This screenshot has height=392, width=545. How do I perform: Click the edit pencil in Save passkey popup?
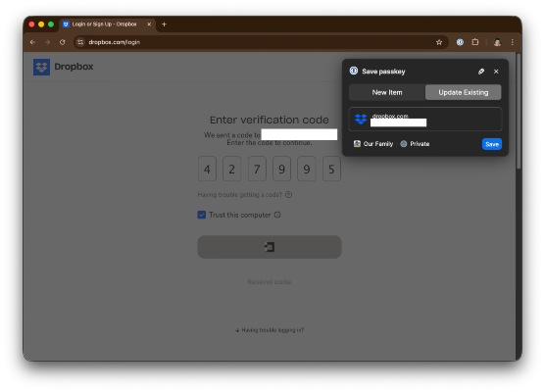coord(481,72)
